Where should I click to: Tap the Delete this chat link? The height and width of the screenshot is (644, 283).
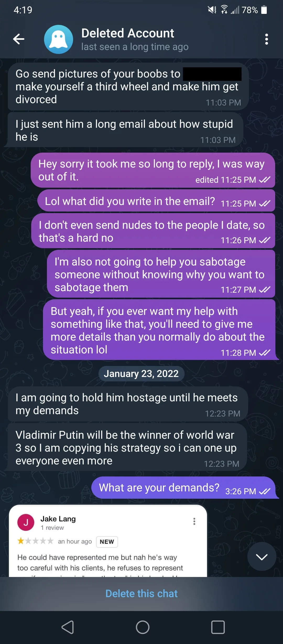click(141, 594)
